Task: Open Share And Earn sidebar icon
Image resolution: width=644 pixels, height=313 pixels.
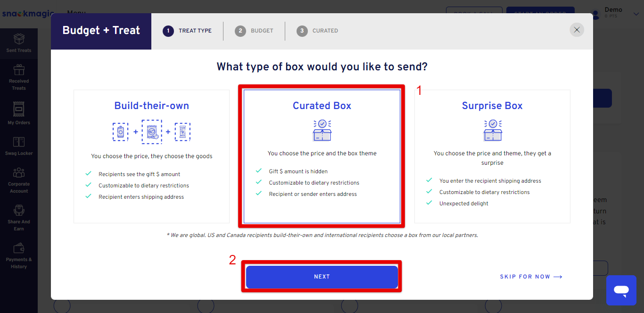Action: coord(19,211)
